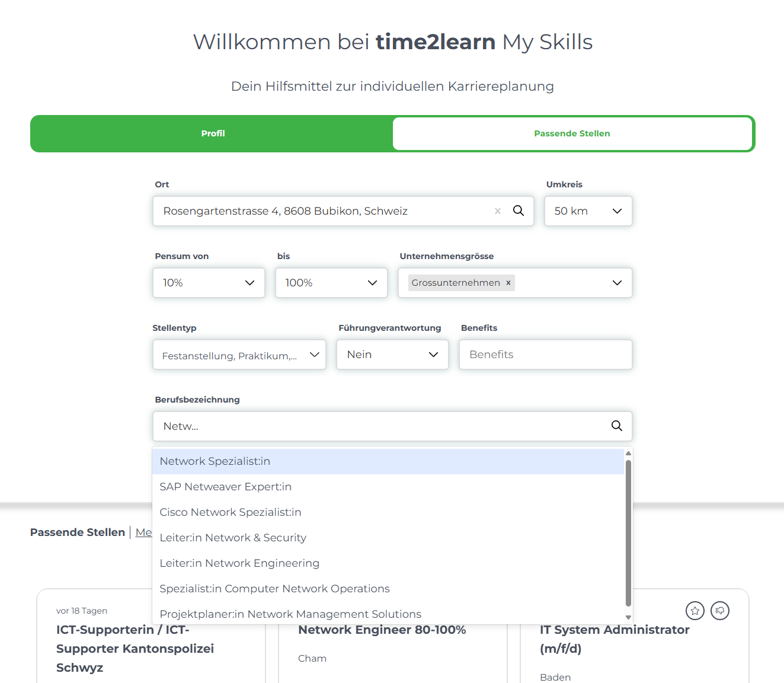Screen dimensions: 784x683
Task: Click into the Benefits input field
Action: [x=546, y=355]
